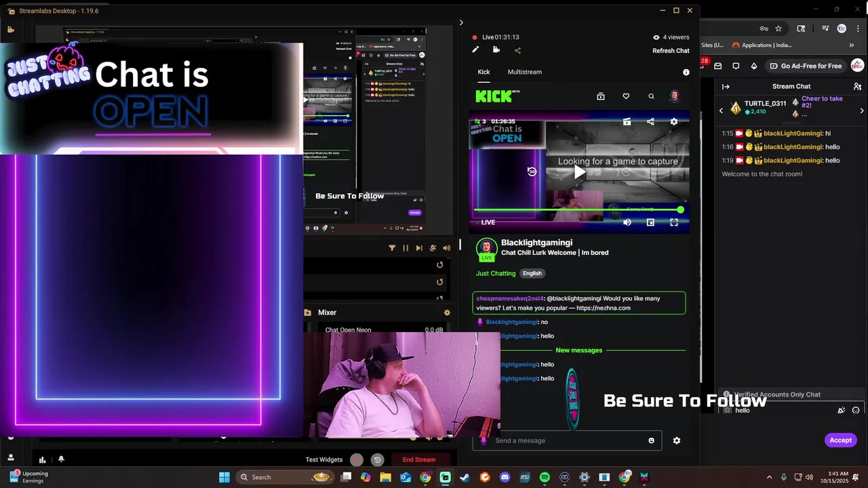Screen dimensions: 868x488
Task: Open chat community users icon in Stream Chat
Action: [857, 86]
